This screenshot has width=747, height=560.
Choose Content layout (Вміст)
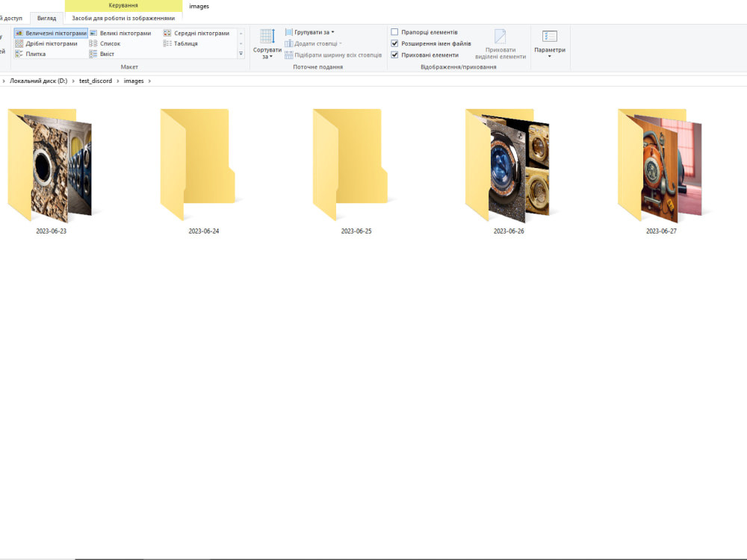point(102,55)
